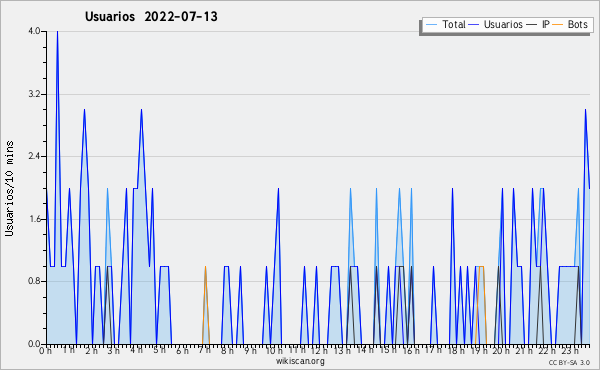Click the 16 h x-axis label
This screenshot has height=370, width=600.
click(x=411, y=350)
